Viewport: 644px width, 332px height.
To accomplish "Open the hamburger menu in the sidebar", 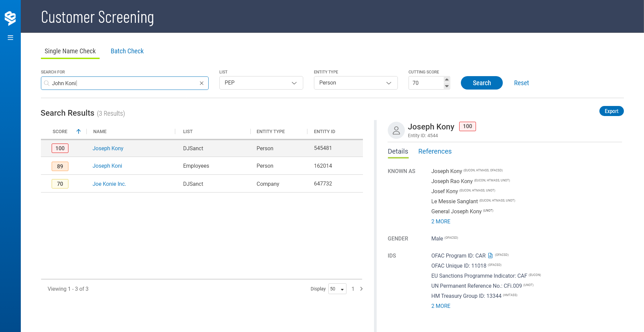I will click(x=10, y=38).
